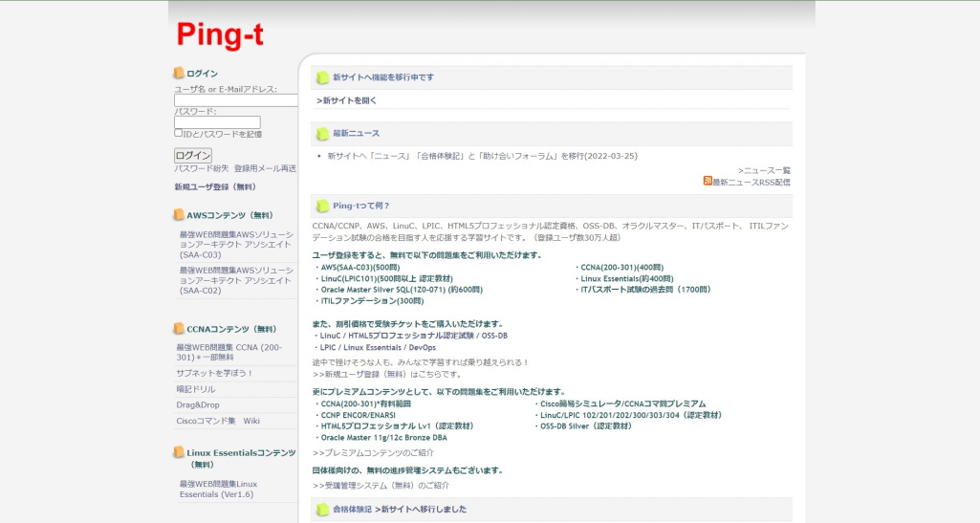Click 新サイトへ機能を移行中です heading text
Screen dimensions: 980x523
[x=383, y=77]
